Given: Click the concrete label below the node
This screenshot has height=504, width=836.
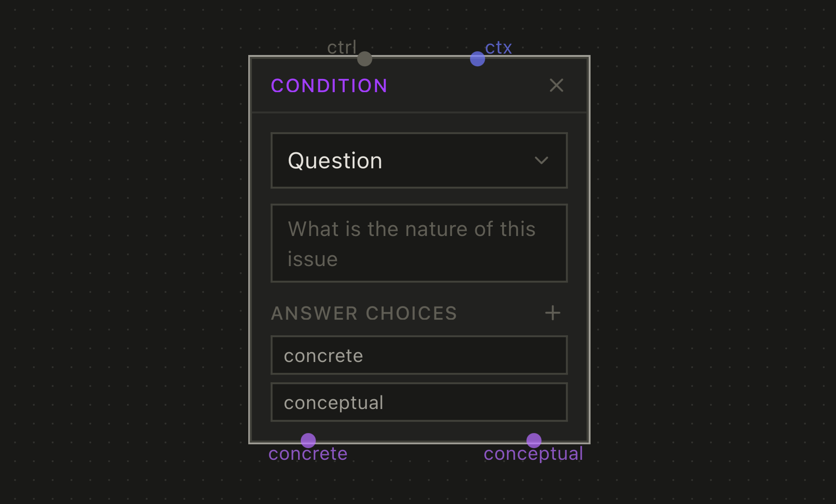Looking at the screenshot, I should 308,453.
